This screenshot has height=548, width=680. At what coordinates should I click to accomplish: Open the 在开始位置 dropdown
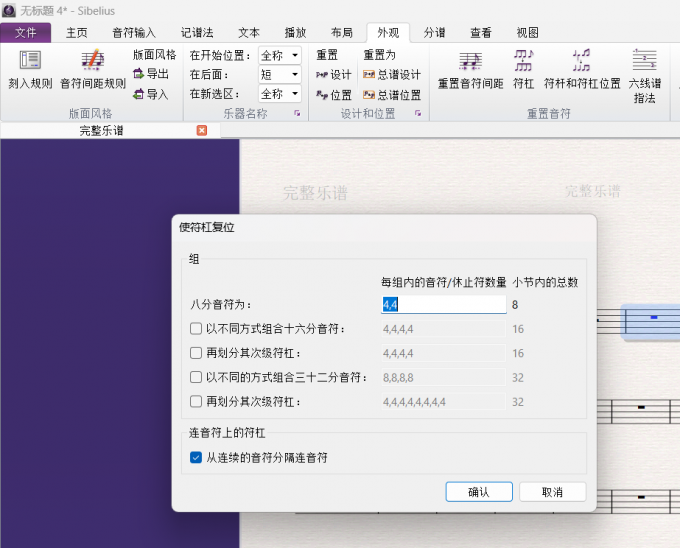coord(280,55)
